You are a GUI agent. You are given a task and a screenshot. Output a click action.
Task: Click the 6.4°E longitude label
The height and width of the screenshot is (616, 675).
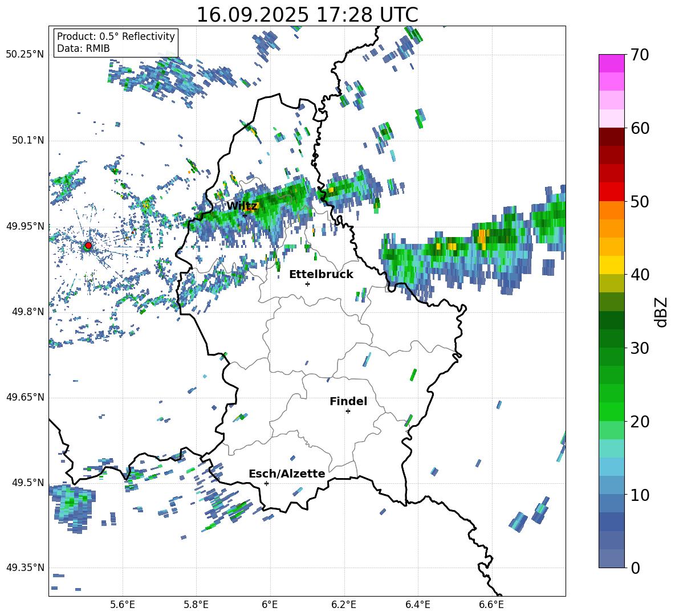click(x=417, y=605)
